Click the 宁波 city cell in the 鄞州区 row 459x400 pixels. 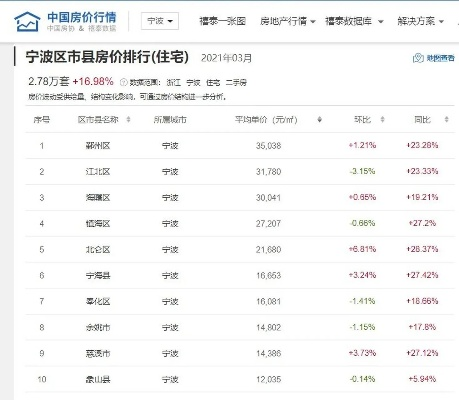tap(170, 146)
